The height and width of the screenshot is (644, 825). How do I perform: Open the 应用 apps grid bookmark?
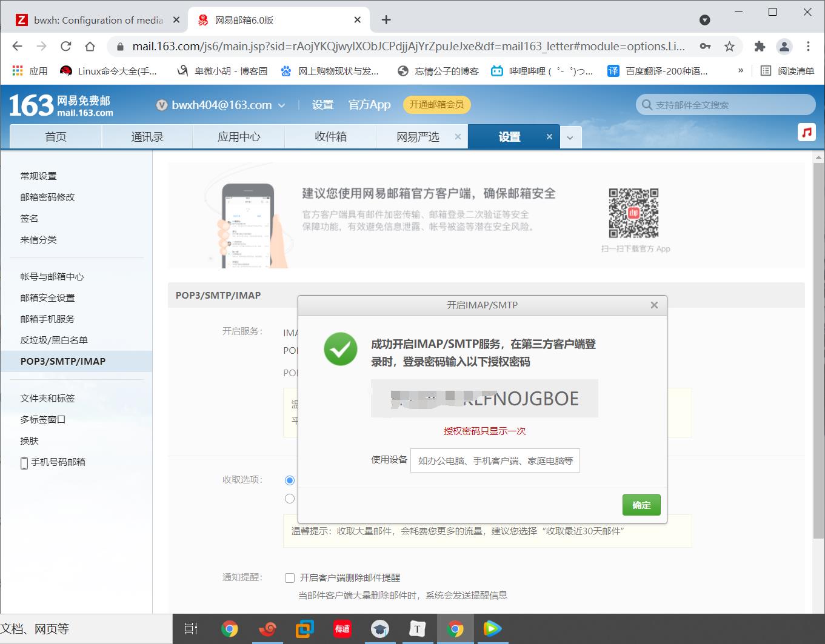coord(30,71)
